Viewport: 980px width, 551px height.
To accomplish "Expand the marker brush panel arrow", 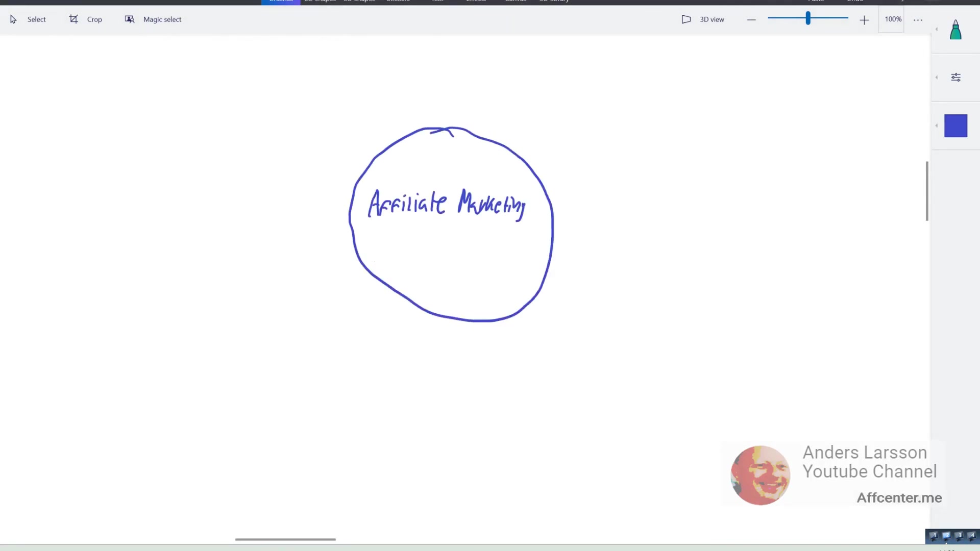I will pyautogui.click(x=937, y=29).
